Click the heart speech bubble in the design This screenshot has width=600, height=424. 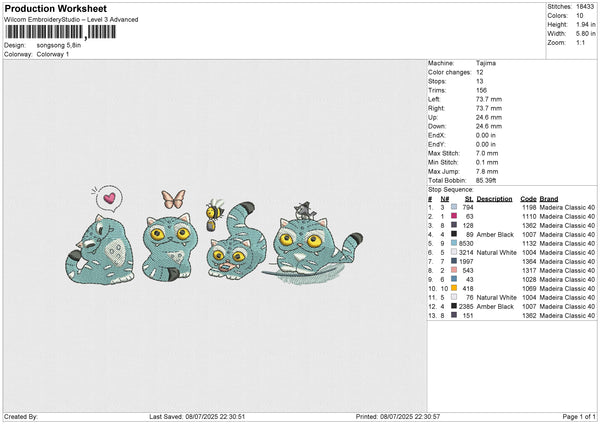coord(109,198)
